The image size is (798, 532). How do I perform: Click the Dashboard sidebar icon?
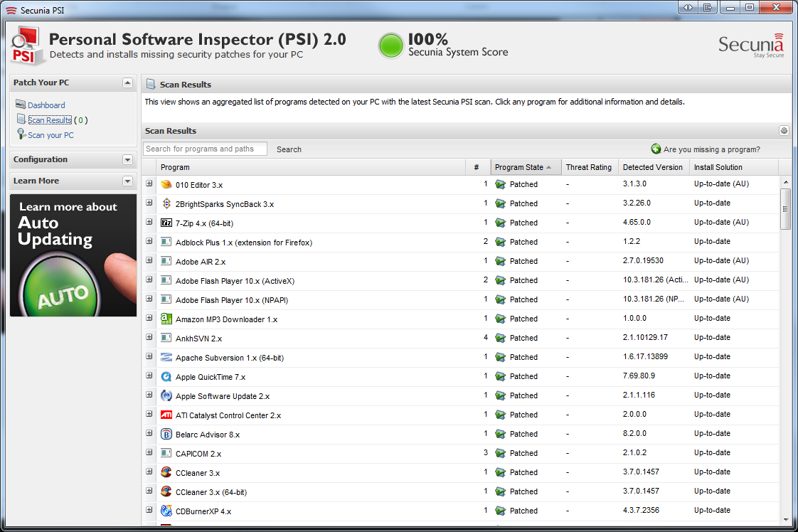(21, 105)
